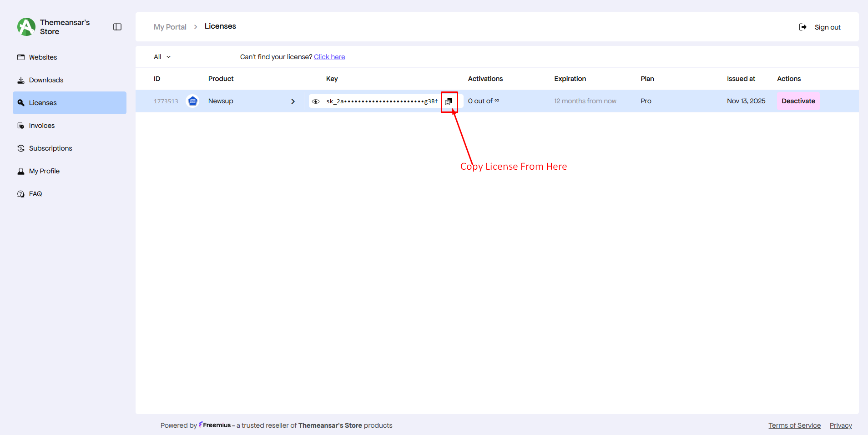Open Invoices page

coord(41,126)
